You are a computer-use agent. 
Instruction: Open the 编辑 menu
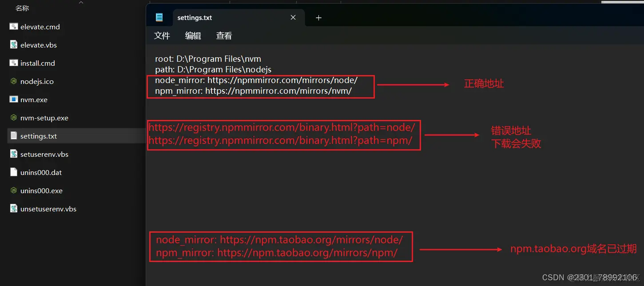[x=193, y=36]
